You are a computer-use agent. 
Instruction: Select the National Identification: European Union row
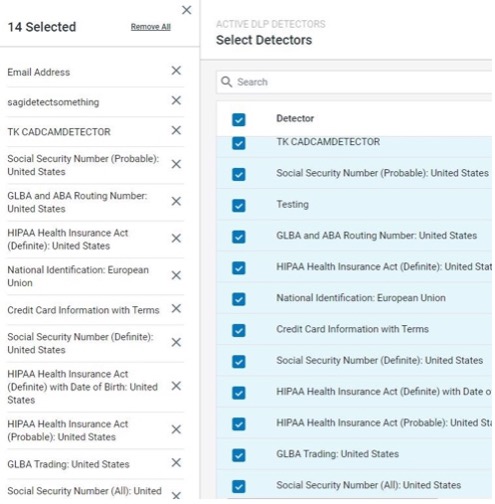pyautogui.click(x=354, y=298)
